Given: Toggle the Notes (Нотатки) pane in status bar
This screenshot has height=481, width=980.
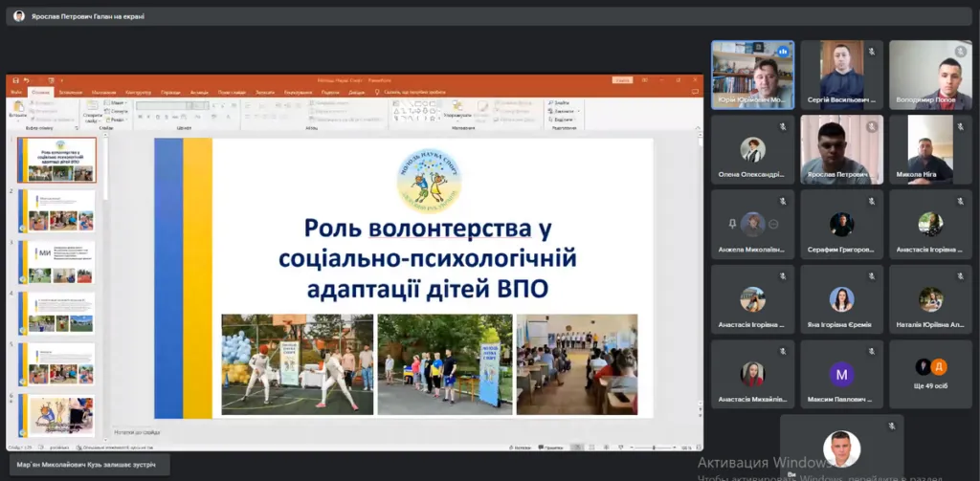Looking at the screenshot, I should pyautogui.click(x=521, y=448).
